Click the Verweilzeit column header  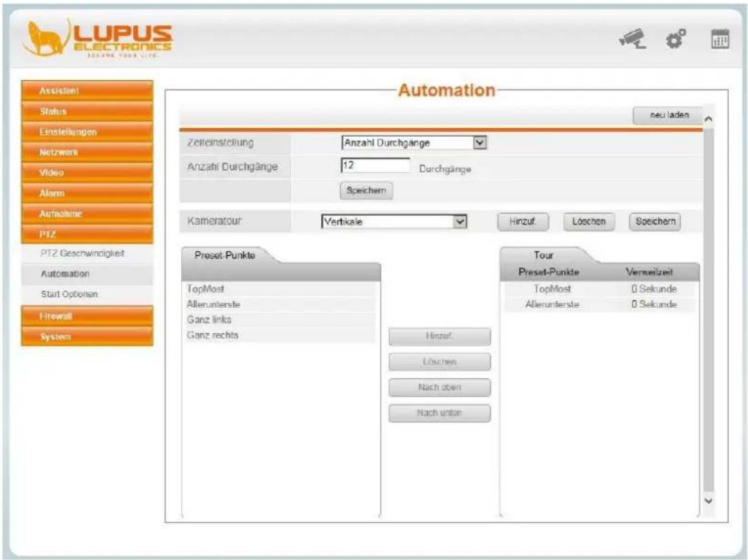click(x=649, y=273)
